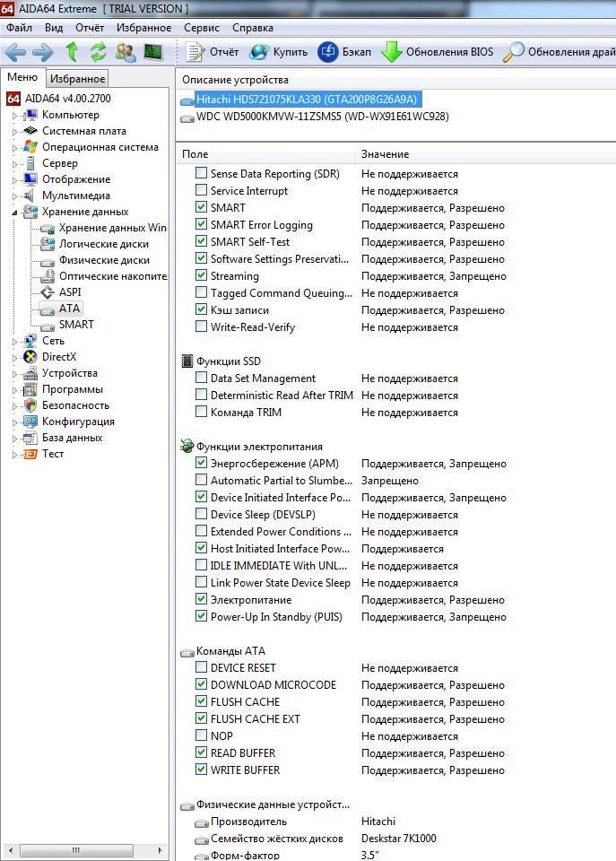Click the Отчёт toolbar button
This screenshot has width=616, height=861.
click(x=212, y=52)
